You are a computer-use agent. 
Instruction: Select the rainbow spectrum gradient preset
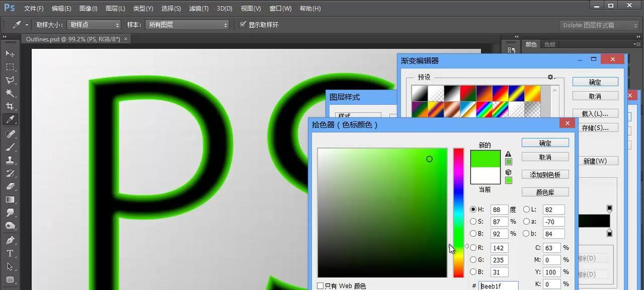[x=484, y=109]
